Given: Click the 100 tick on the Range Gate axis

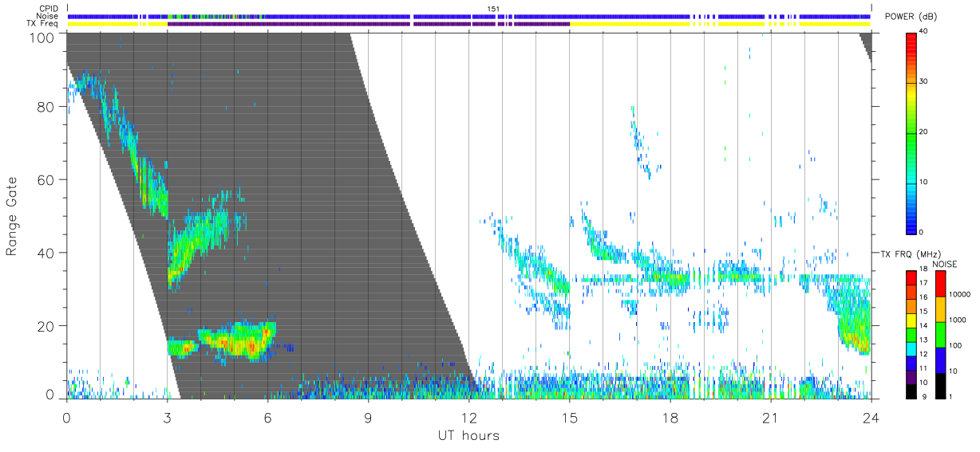Looking at the screenshot, I should click(41, 37).
